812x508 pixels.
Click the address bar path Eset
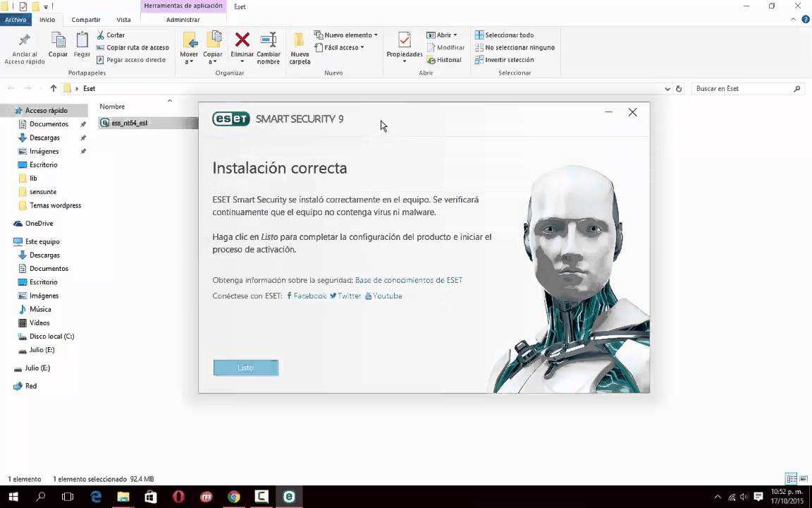(x=89, y=89)
